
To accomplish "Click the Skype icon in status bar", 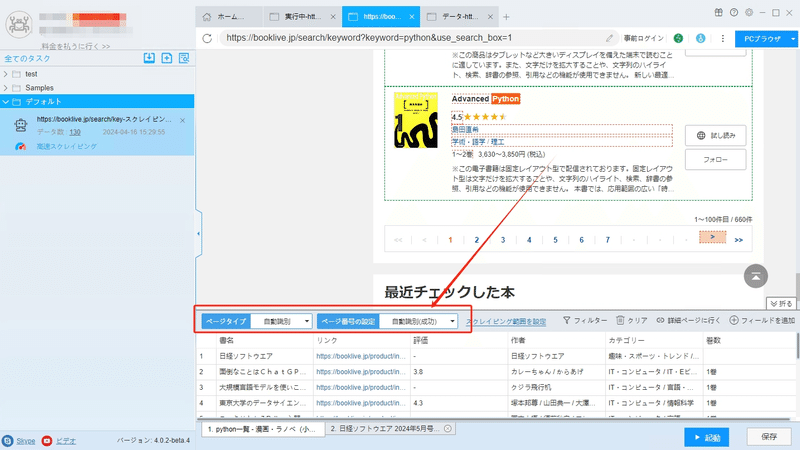I will click(x=7, y=440).
